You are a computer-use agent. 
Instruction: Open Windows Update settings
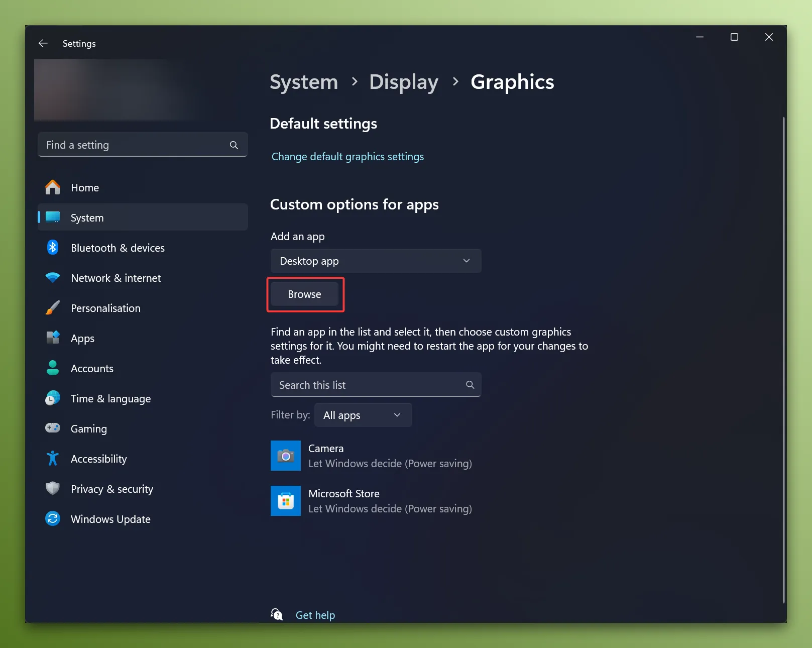(x=110, y=519)
